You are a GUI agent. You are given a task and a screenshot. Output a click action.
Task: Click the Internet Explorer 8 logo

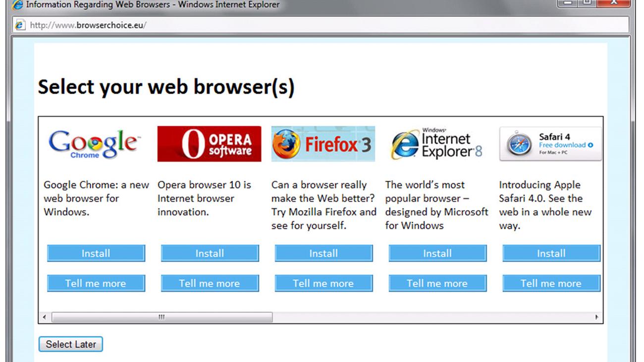(436, 144)
